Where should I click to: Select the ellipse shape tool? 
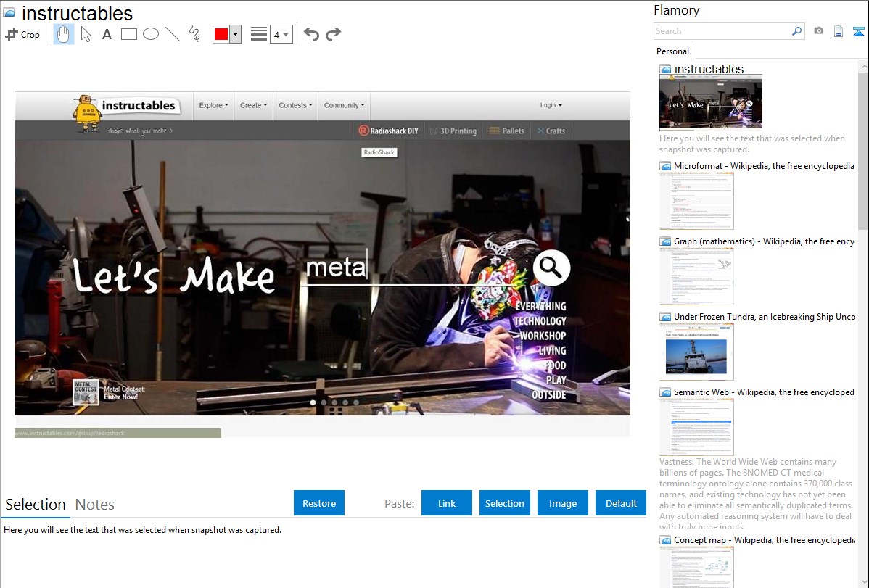click(150, 34)
